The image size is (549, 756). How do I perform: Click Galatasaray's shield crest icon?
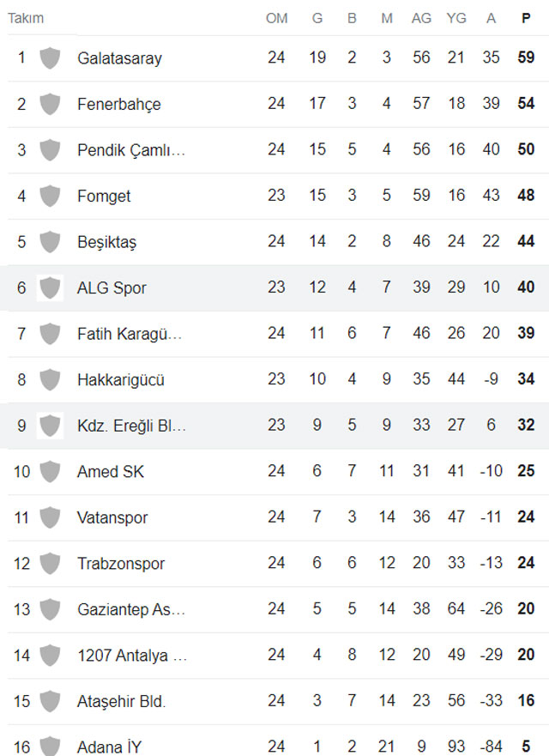[x=50, y=57]
